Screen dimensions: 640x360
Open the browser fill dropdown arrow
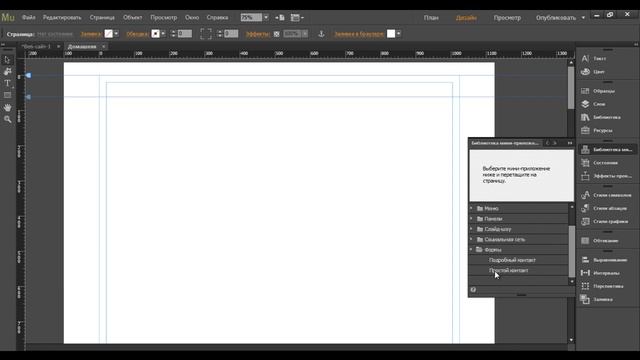tap(398, 34)
